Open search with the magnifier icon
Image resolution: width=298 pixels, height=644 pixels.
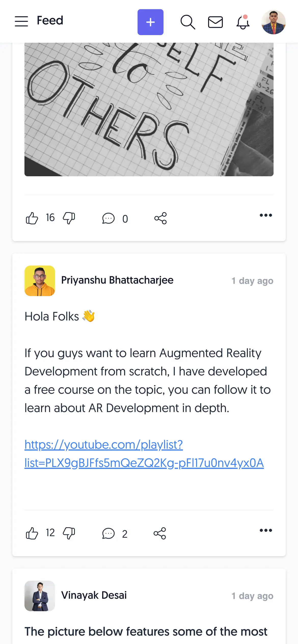click(x=188, y=22)
